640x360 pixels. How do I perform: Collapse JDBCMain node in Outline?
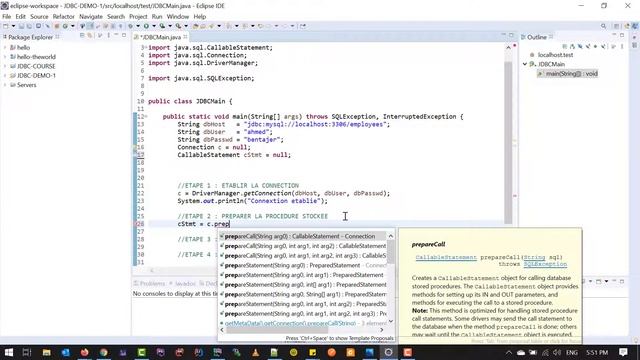click(x=525, y=64)
